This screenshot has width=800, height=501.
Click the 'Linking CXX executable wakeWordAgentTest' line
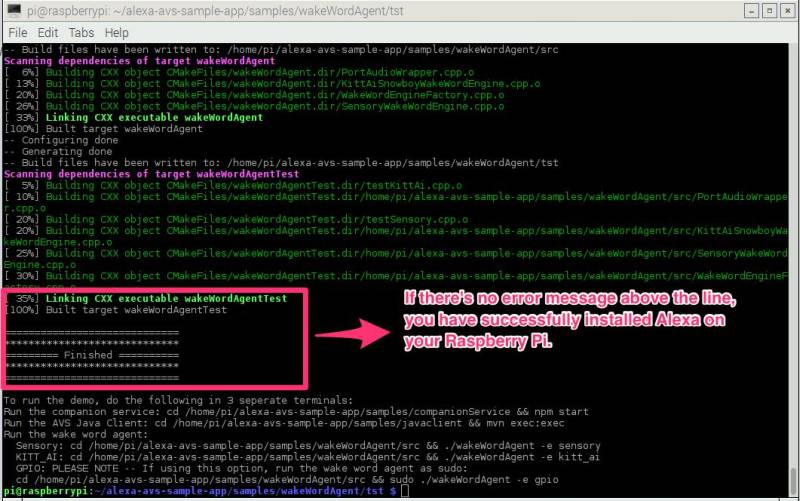coord(146,298)
